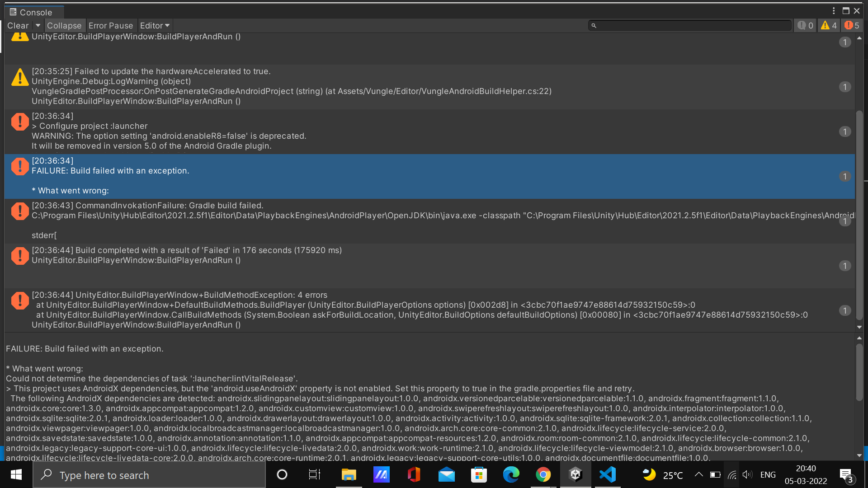
Task: Select the FAILURE: Build failed entry
Action: [429, 176]
